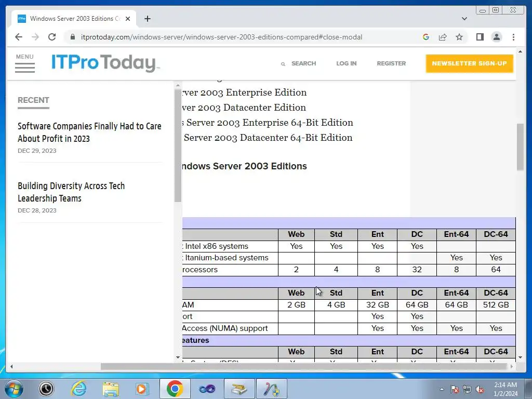Select the Windows Server 2003 Editions tab
532x399 pixels.
pyautogui.click(x=74, y=19)
